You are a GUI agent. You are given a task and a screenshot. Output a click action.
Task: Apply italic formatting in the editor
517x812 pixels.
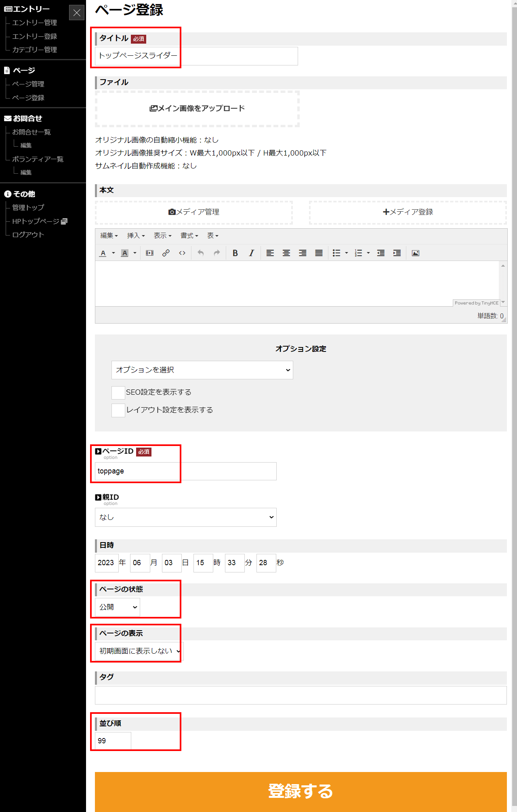(x=251, y=253)
